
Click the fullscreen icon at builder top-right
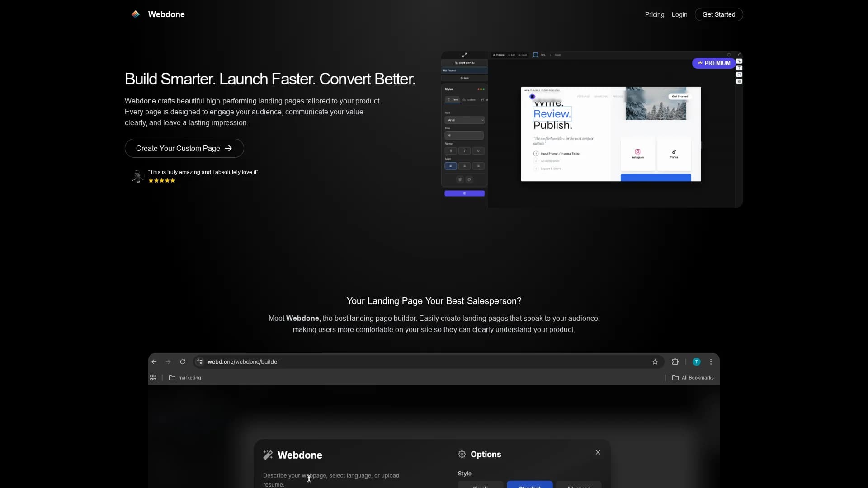coord(739,55)
